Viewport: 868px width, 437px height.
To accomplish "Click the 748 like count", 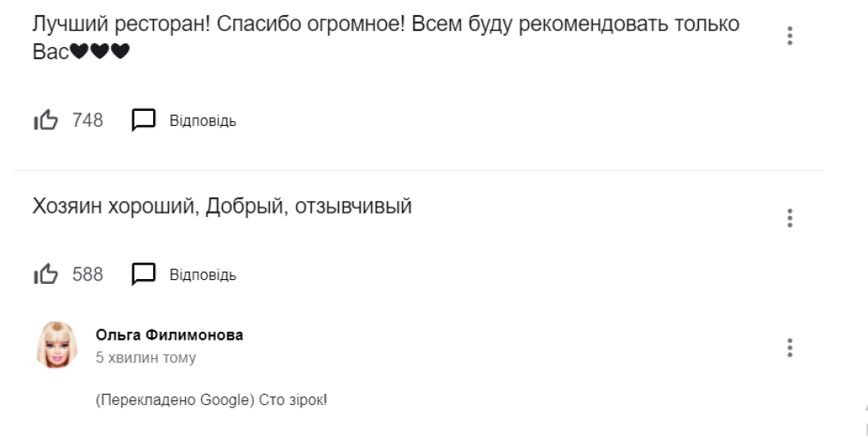I will [88, 120].
